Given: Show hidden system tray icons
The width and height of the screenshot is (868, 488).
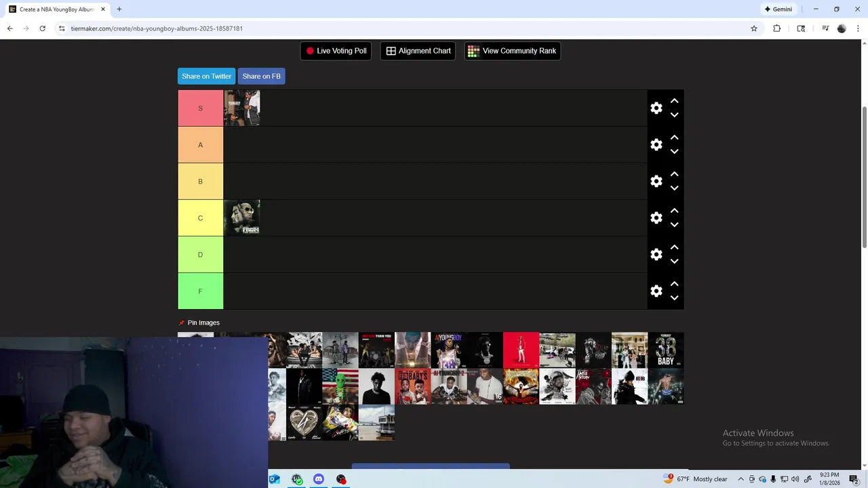Looking at the screenshot, I should [741, 479].
